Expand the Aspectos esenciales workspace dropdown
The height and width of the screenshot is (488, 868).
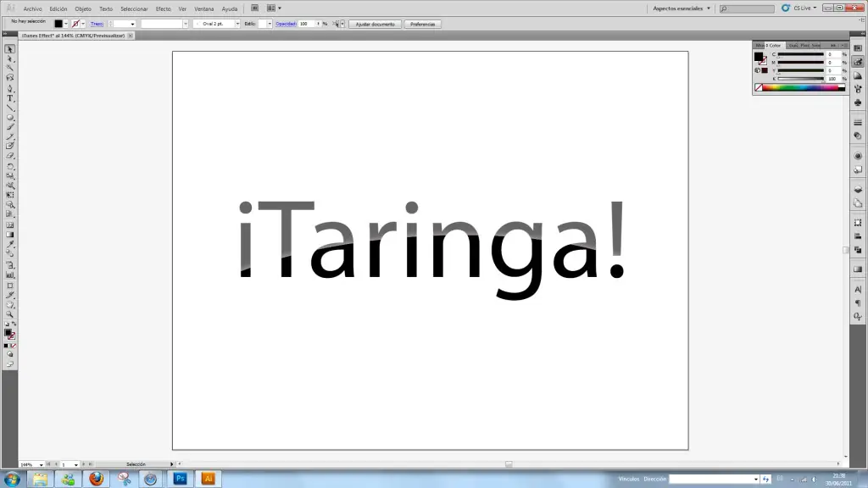[682, 8]
